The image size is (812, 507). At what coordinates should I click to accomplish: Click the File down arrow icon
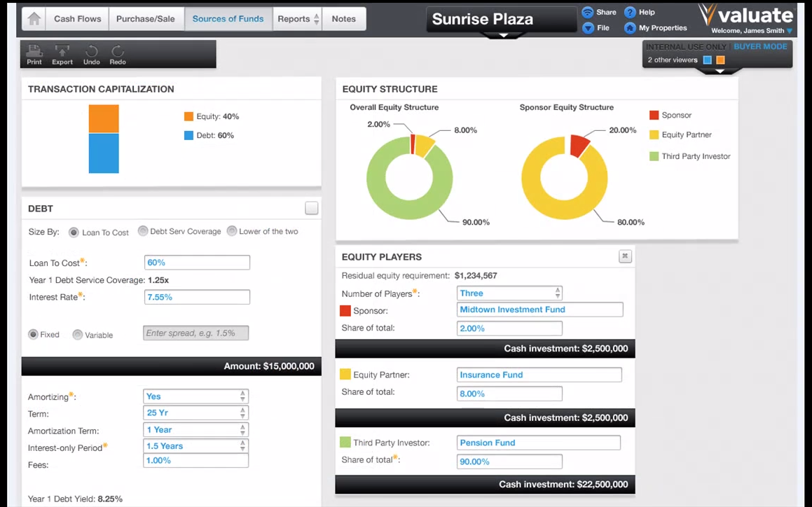coord(588,28)
